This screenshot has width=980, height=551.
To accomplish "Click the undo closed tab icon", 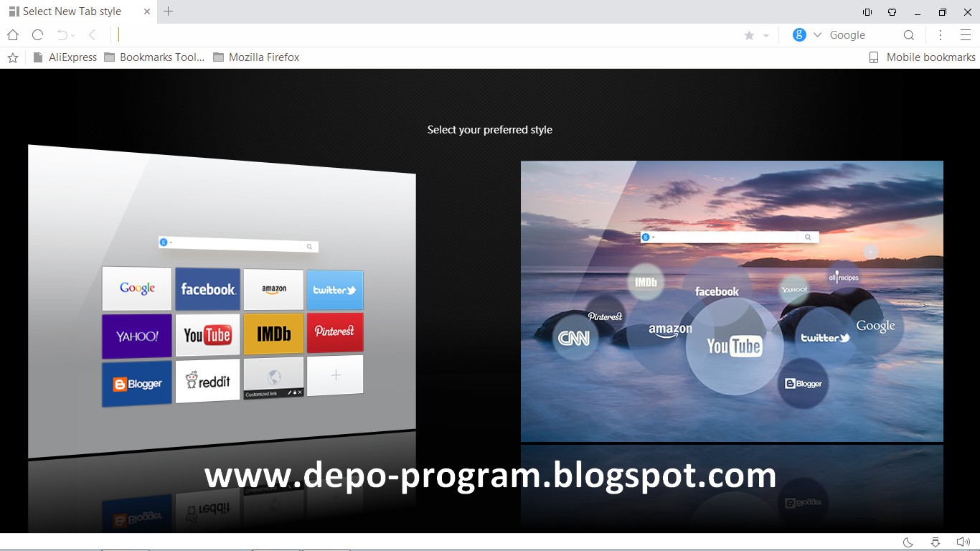I will pyautogui.click(x=62, y=35).
